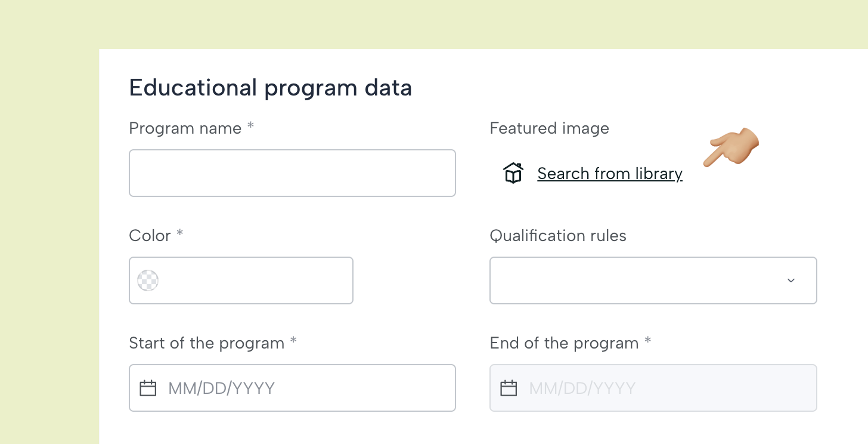Click the Program name label
Viewport: 868px width, 444px height.
click(x=185, y=128)
